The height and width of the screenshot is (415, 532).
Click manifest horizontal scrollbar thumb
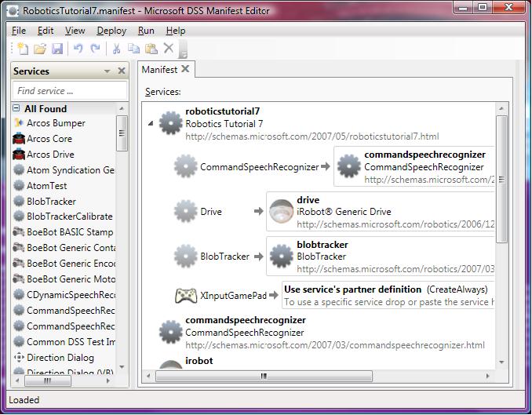(x=264, y=376)
